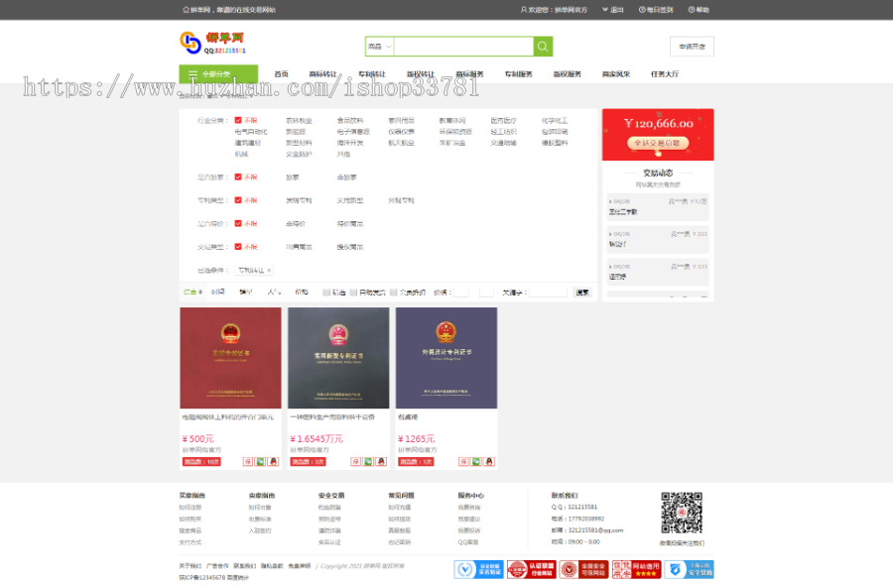Toggle 不限 checkbox in 专利类型 row
This screenshot has height=588, width=893.
[238, 200]
